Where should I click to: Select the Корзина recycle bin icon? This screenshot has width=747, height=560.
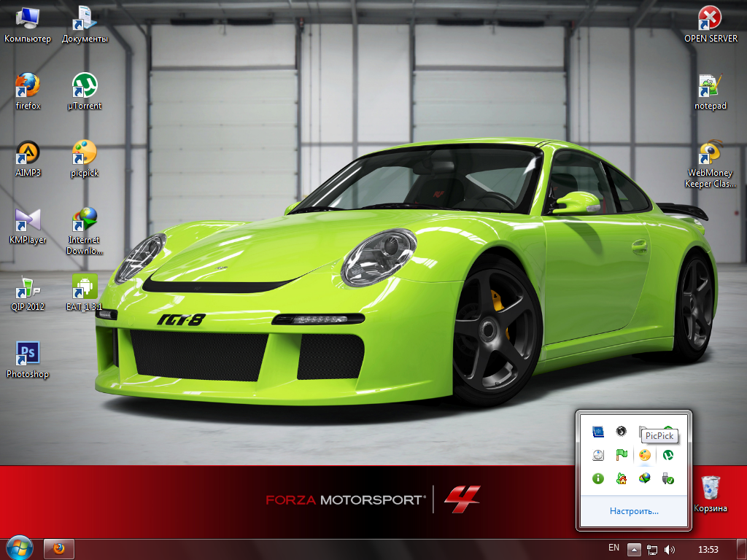710,488
